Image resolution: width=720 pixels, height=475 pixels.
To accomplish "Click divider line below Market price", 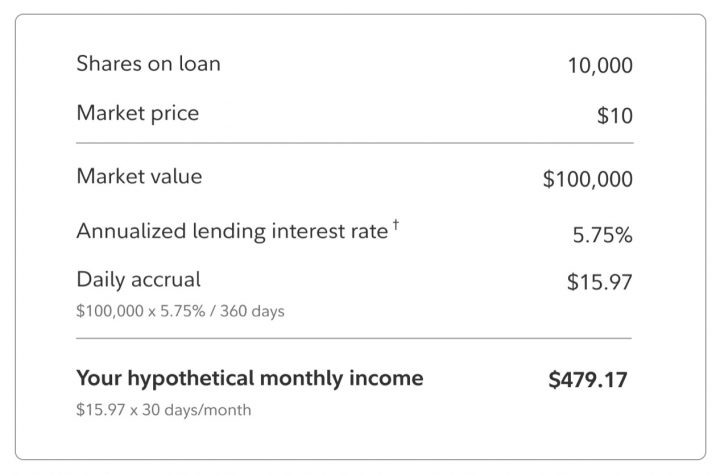I will coord(355,143).
